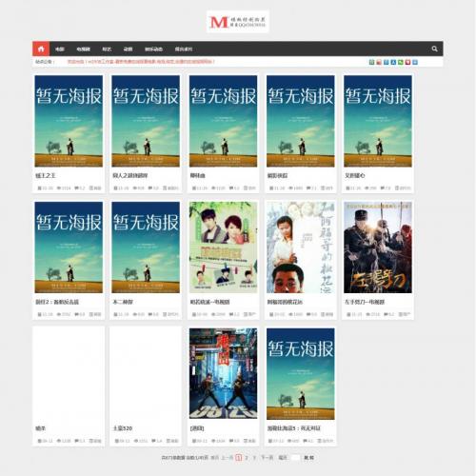Click the 下一页 next page link

coord(267,458)
